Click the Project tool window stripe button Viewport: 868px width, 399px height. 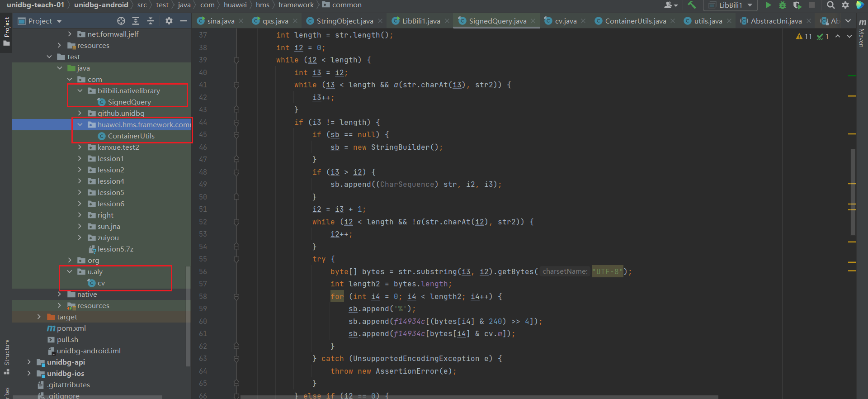[x=6, y=31]
